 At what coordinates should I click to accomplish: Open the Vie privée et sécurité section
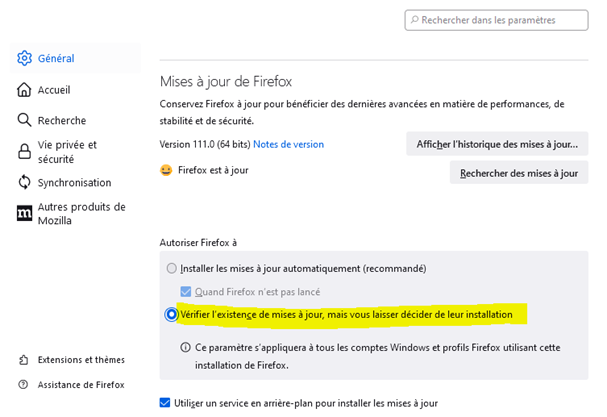(x=67, y=152)
